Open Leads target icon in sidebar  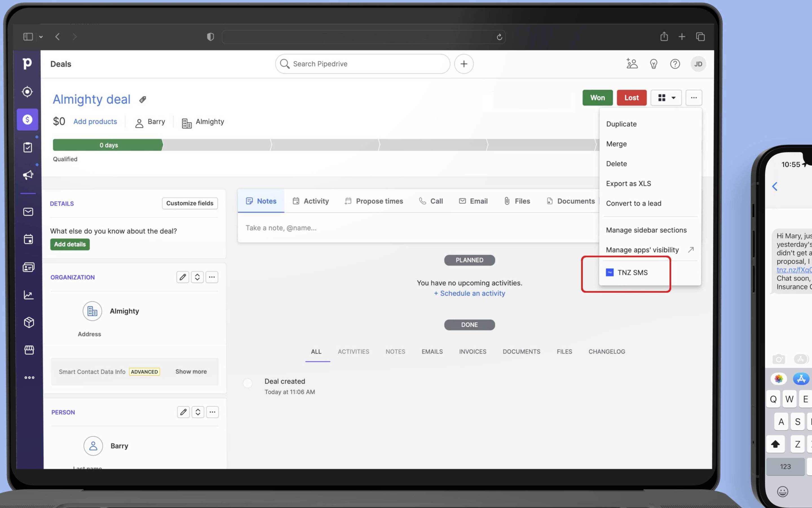[x=27, y=92]
